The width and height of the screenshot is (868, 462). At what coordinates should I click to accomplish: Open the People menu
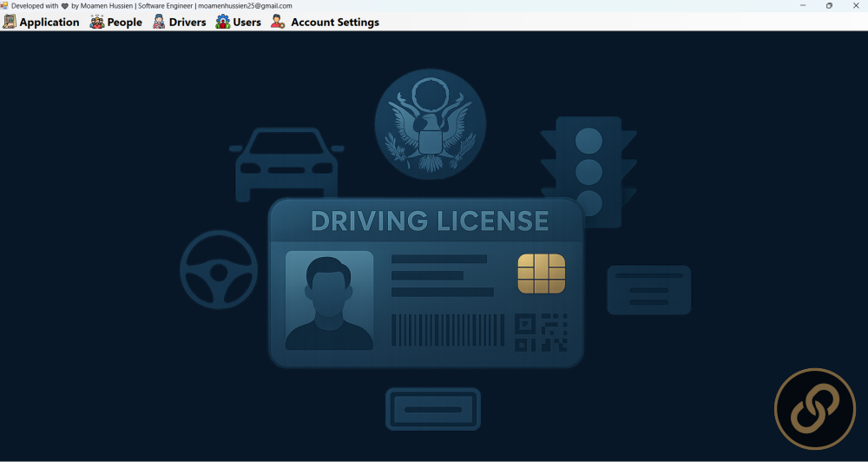pos(116,23)
